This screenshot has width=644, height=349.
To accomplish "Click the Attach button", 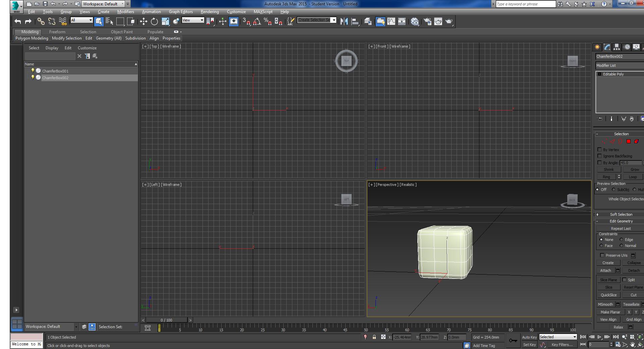I will 605,270.
